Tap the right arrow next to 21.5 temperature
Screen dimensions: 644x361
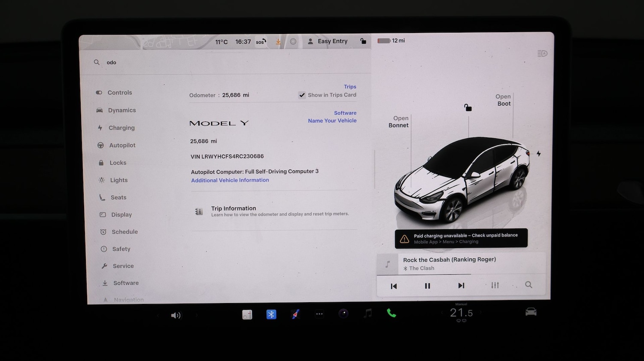tap(480, 313)
